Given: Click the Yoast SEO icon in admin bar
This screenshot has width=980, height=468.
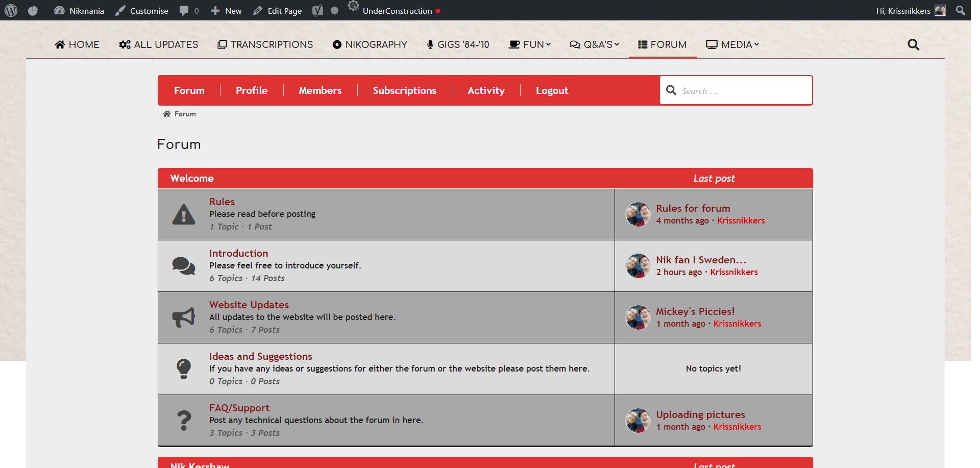Looking at the screenshot, I should [x=317, y=11].
